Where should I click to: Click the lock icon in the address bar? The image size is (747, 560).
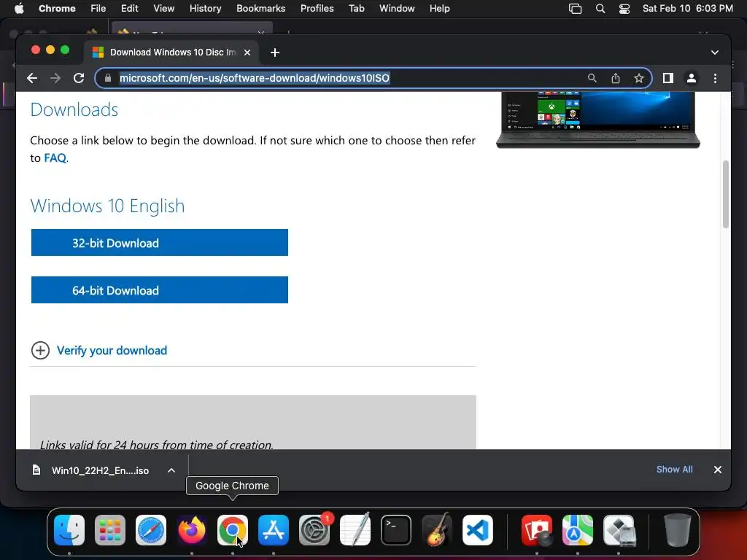pyautogui.click(x=108, y=78)
